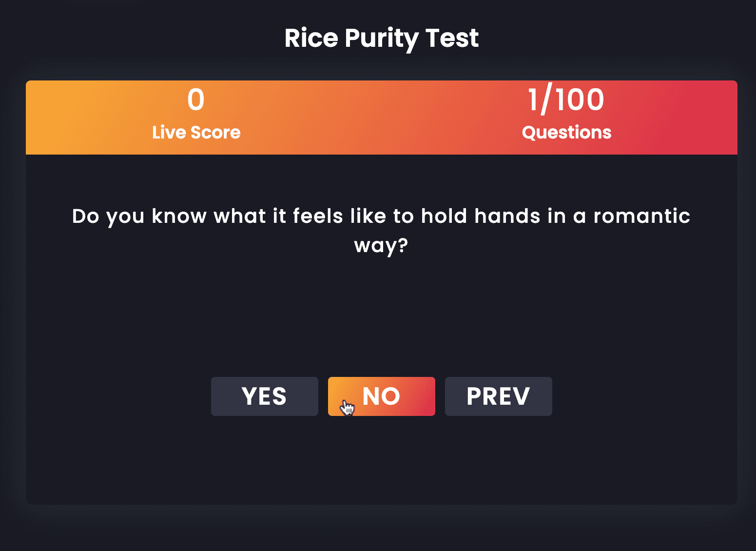Answer NO to the current question

(381, 396)
